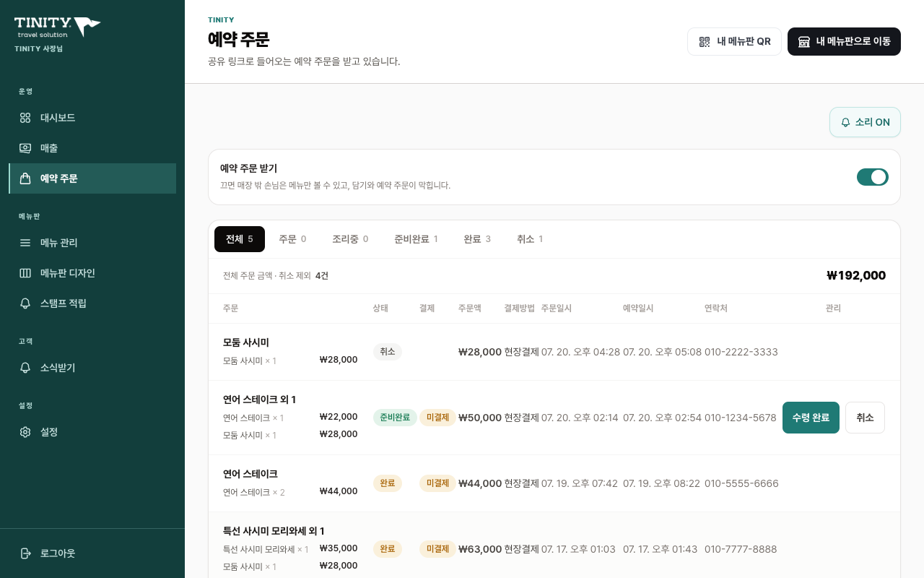
Task: Click order amount ₩63,000
Action: tap(480, 549)
